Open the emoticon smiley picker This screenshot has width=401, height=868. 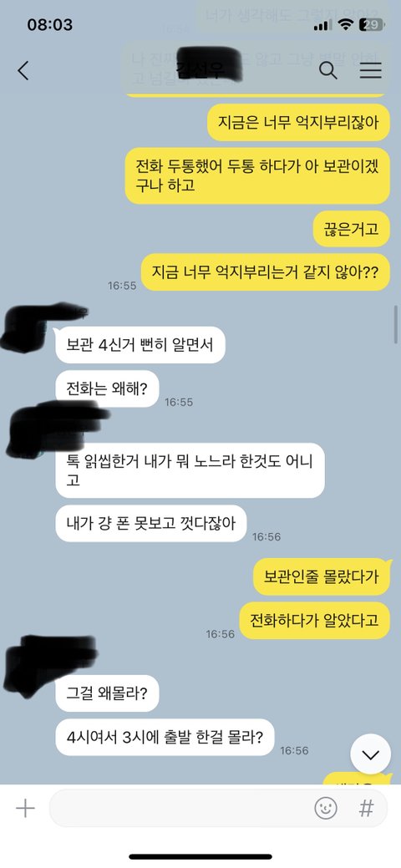tap(326, 809)
